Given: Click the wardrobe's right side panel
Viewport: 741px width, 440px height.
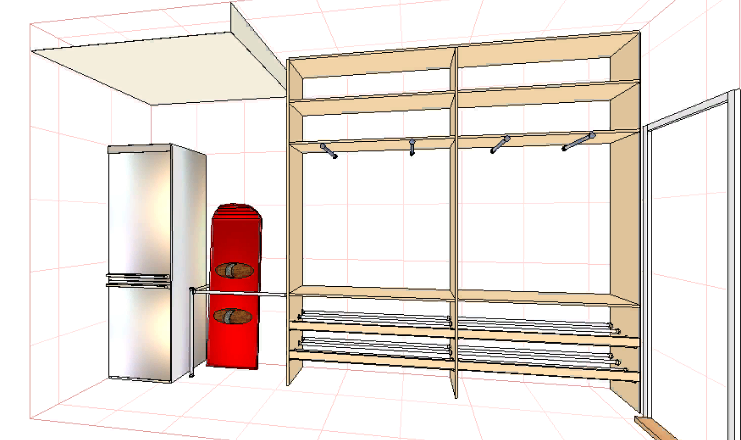Looking at the screenshot, I should pos(627,220).
